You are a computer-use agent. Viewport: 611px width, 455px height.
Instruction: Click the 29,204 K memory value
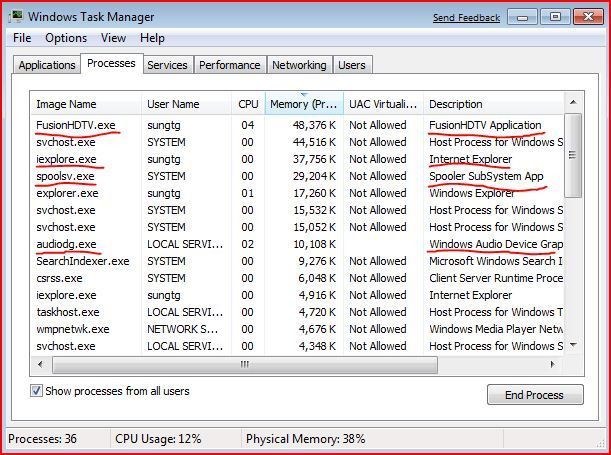314,176
